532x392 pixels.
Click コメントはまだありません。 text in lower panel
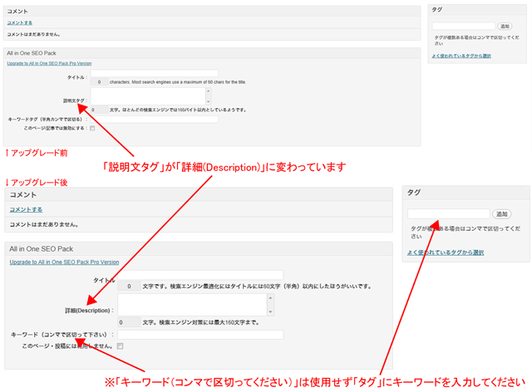pyautogui.click(x=44, y=224)
